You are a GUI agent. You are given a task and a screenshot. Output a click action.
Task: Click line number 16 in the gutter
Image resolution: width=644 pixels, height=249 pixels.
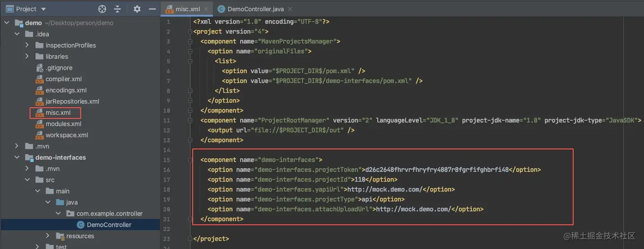point(167,170)
